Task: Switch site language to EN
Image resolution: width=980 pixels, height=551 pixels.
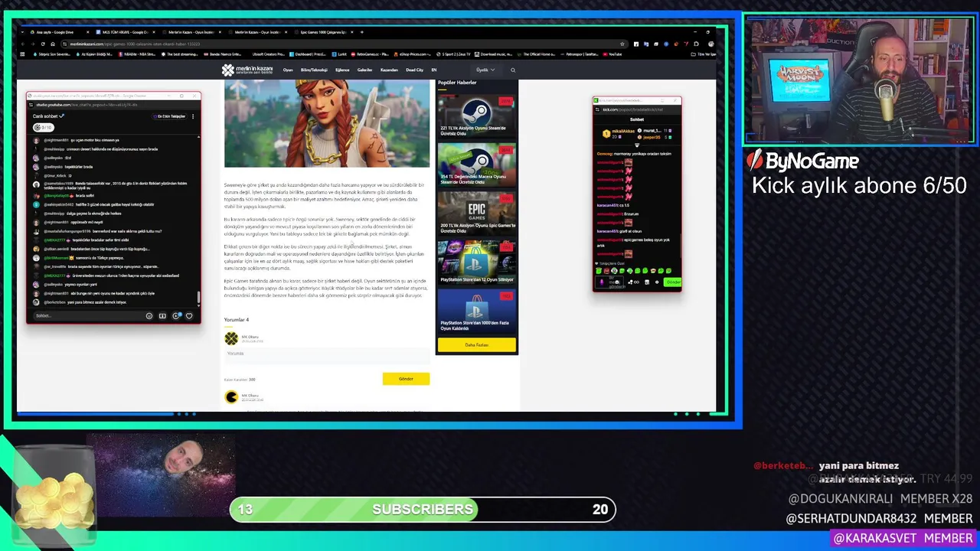Action: coord(434,70)
